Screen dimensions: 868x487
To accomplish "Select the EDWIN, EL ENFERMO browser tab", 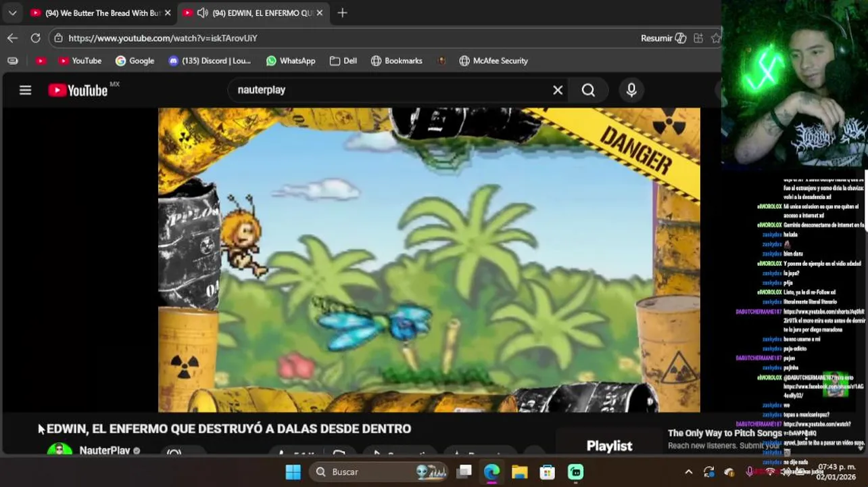I will click(x=254, y=13).
